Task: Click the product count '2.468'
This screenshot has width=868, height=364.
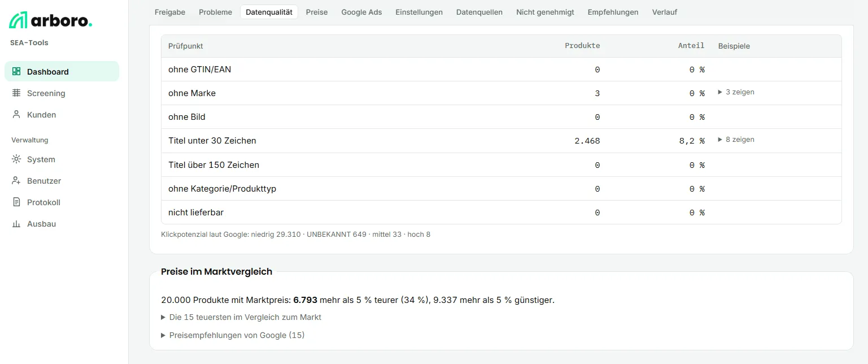Action: coord(587,141)
